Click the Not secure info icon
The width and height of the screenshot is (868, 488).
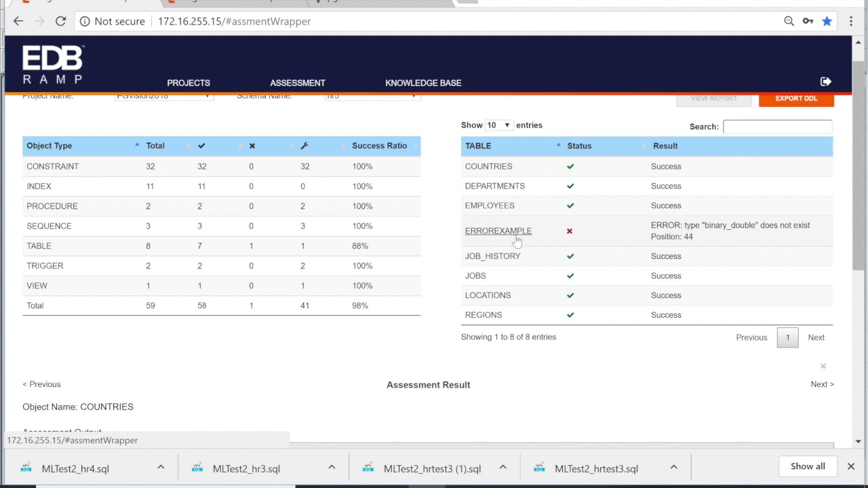click(85, 21)
